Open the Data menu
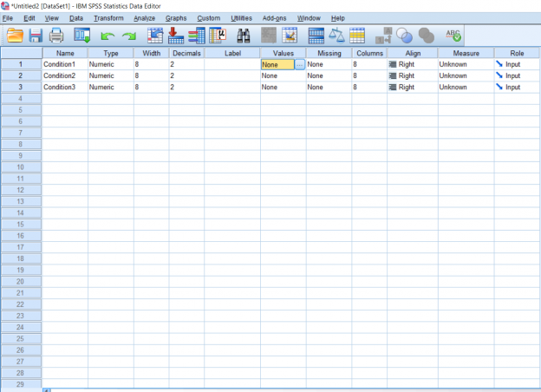Image resolution: width=541 pixels, height=392 pixels. point(76,18)
